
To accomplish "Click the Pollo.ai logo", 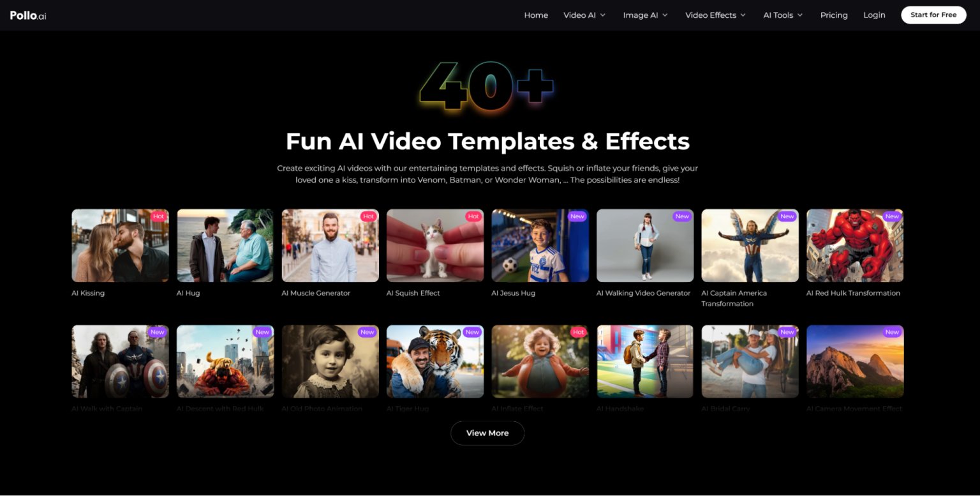I will point(27,15).
